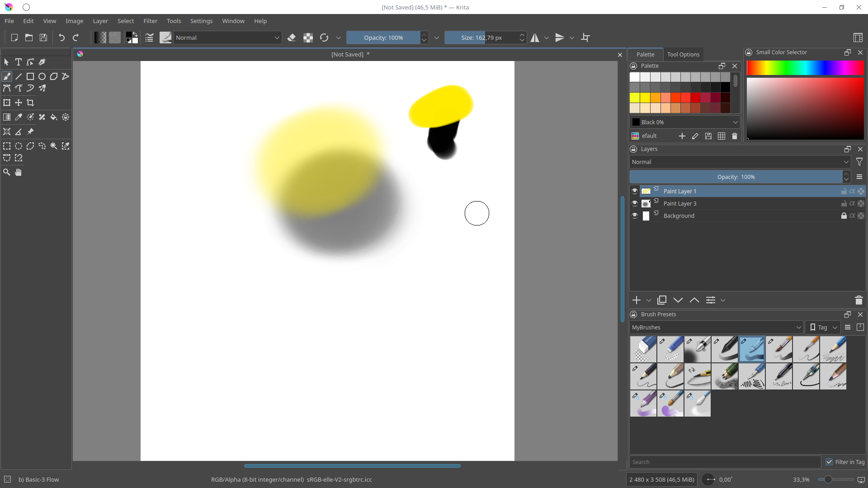Select the Crop tool in toolbox
868x488 pixels.
click(30, 103)
